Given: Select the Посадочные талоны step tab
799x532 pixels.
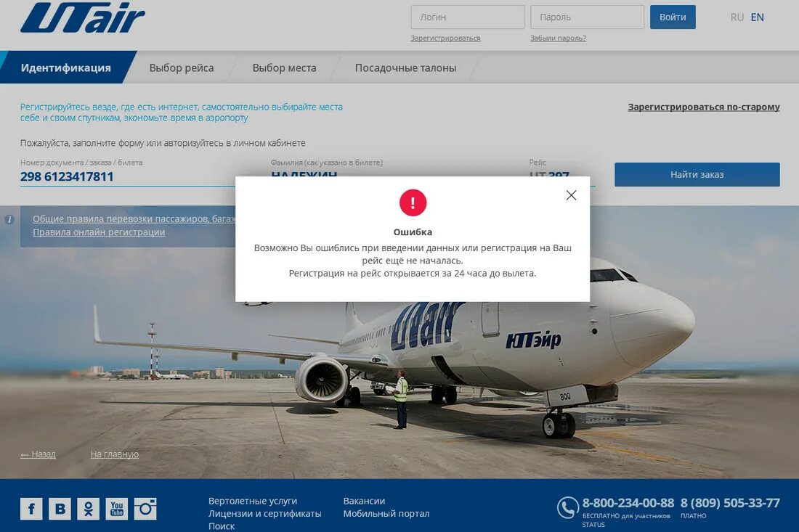Looking at the screenshot, I should click(405, 67).
